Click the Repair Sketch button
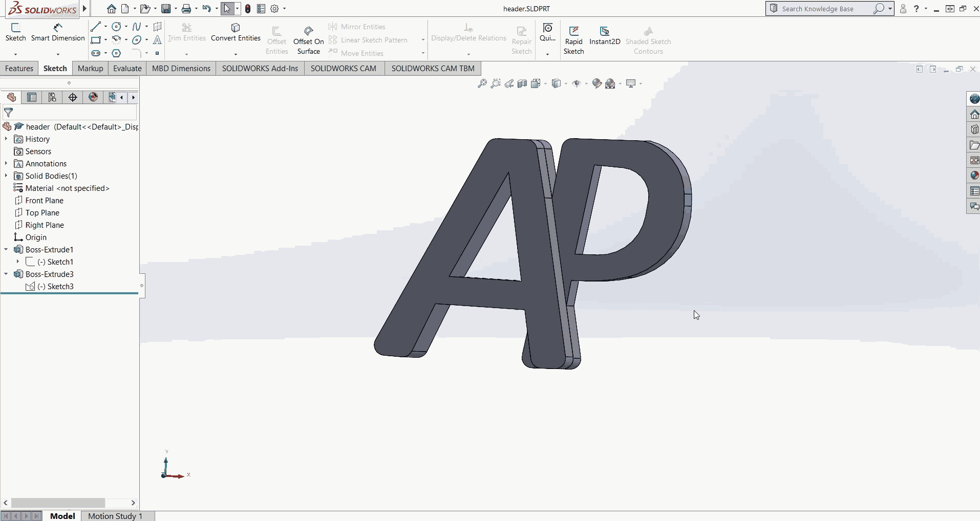Image resolution: width=980 pixels, height=521 pixels. (521, 39)
